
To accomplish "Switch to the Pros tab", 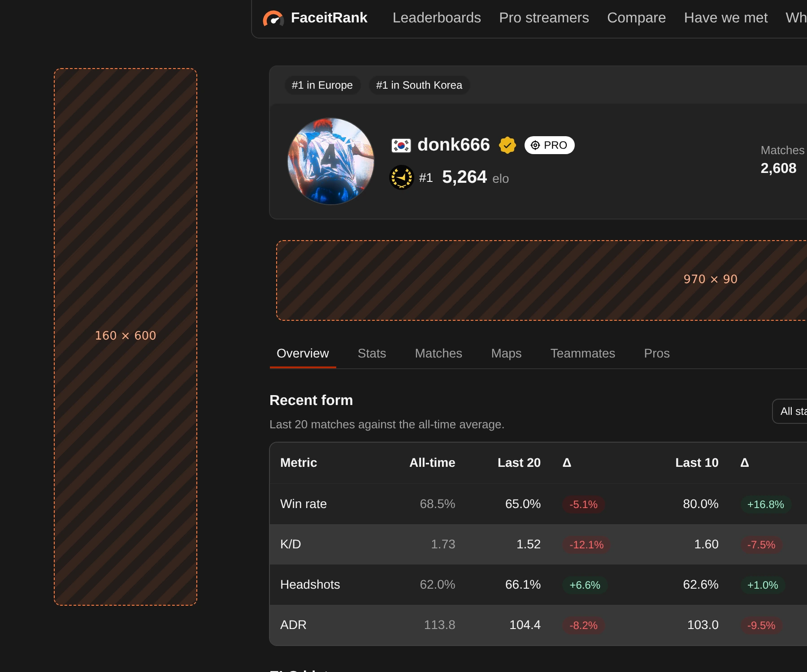I will 656,353.
